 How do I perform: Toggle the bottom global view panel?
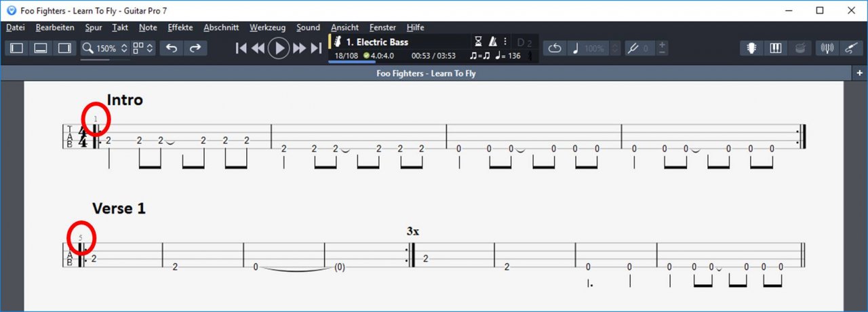41,48
